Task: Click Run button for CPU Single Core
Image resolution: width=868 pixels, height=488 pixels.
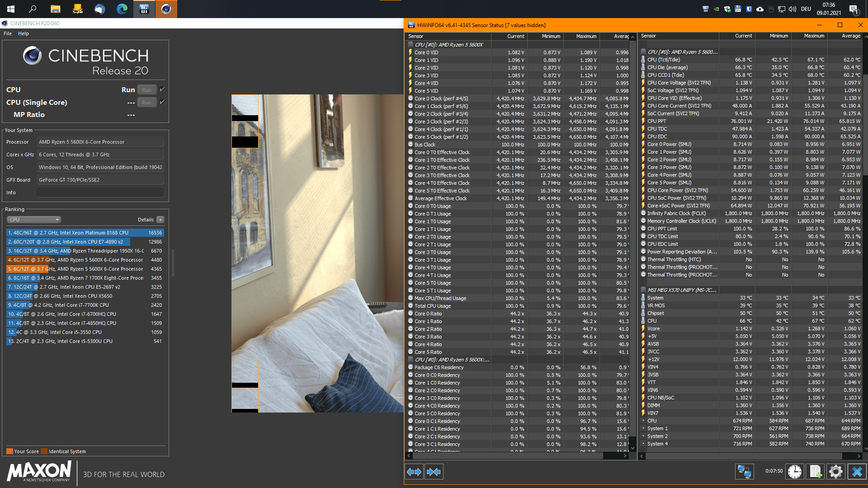Action: (146, 103)
